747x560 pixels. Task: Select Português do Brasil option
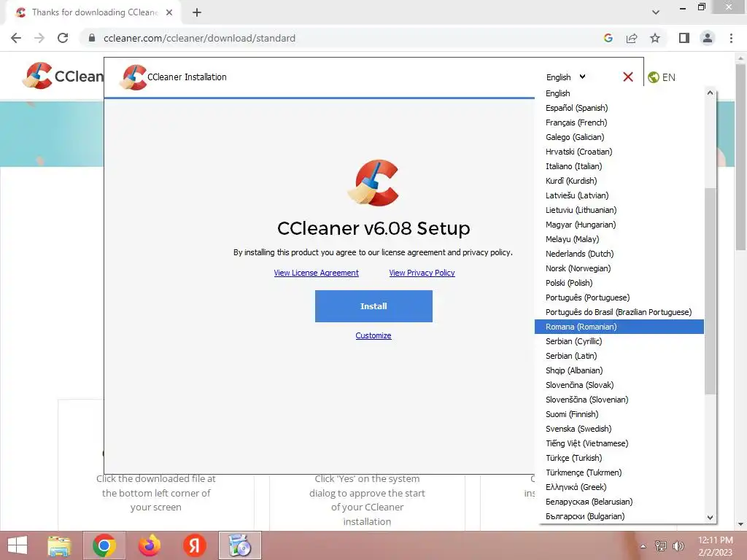pos(619,312)
